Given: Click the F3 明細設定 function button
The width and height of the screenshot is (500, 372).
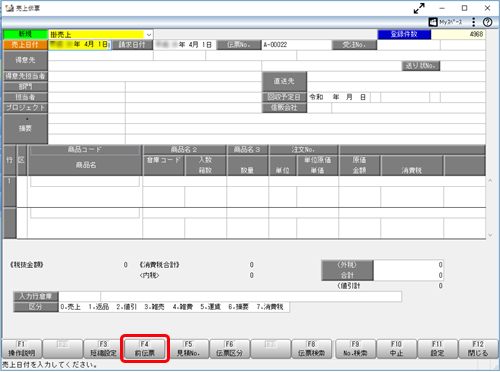Looking at the screenshot, I should pyautogui.click(x=103, y=349).
